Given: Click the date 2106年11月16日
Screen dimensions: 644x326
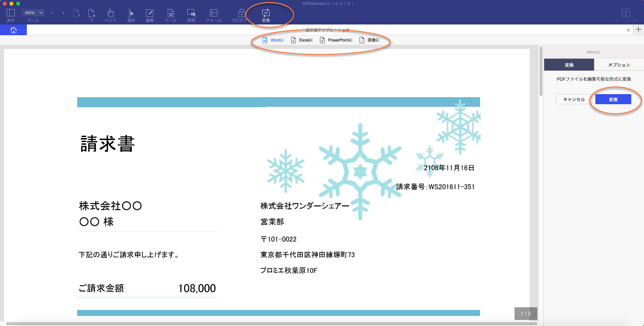Looking at the screenshot, I should 449,168.
